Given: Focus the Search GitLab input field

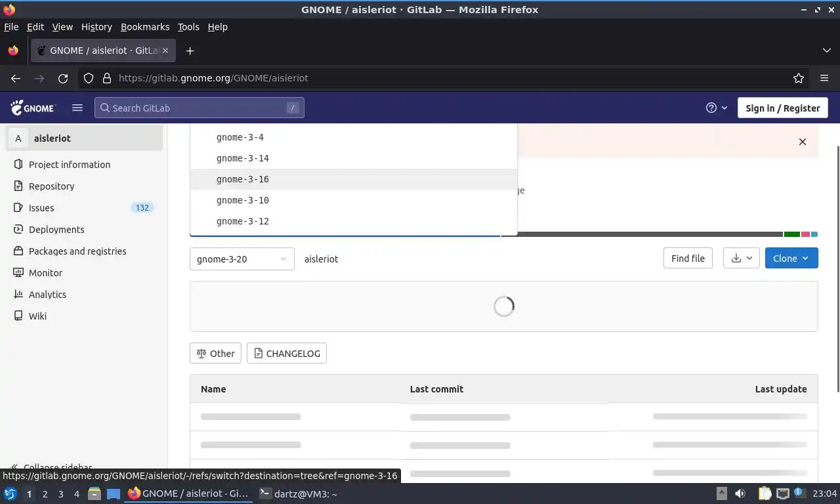Looking at the screenshot, I should [199, 108].
